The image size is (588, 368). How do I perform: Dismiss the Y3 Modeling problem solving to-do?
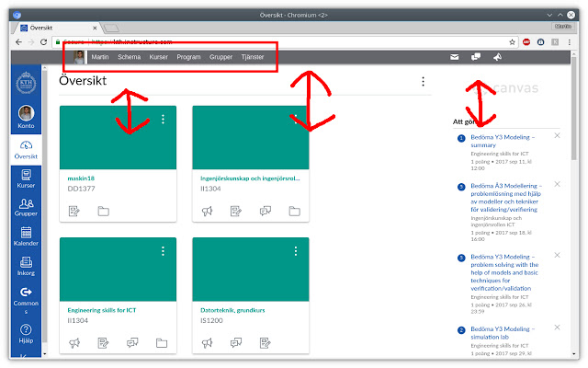pos(558,255)
